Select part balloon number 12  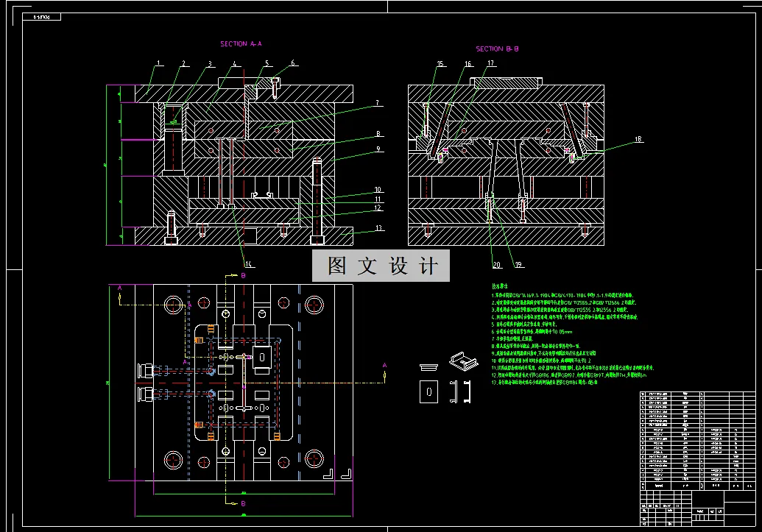click(x=378, y=208)
